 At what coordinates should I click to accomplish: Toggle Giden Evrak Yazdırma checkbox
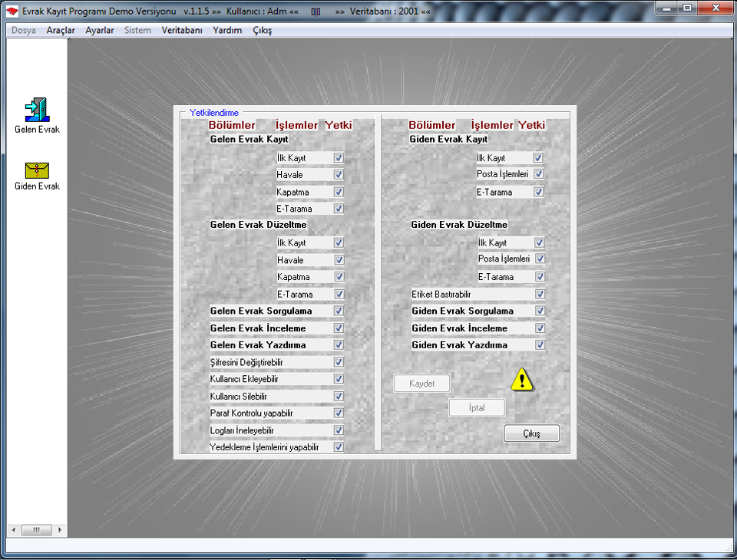point(540,345)
